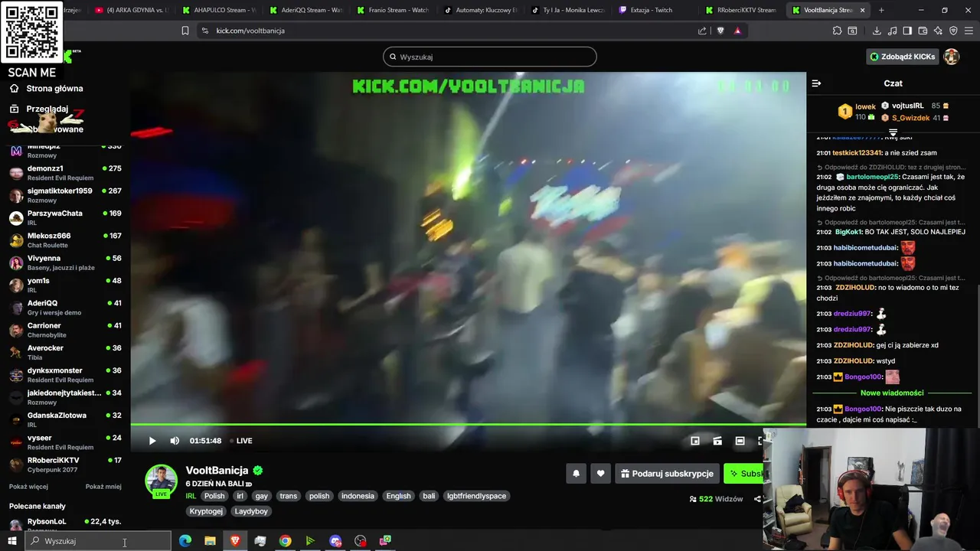Collapse the Czat panel arrow icon
Image resolution: width=980 pixels, height=551 pixels.
[x=816, y=83]
